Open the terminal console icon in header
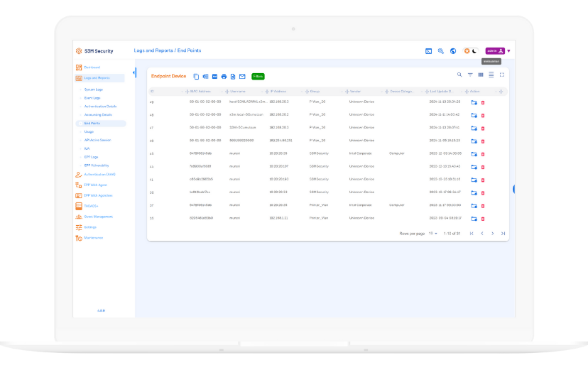 (428, 51)
